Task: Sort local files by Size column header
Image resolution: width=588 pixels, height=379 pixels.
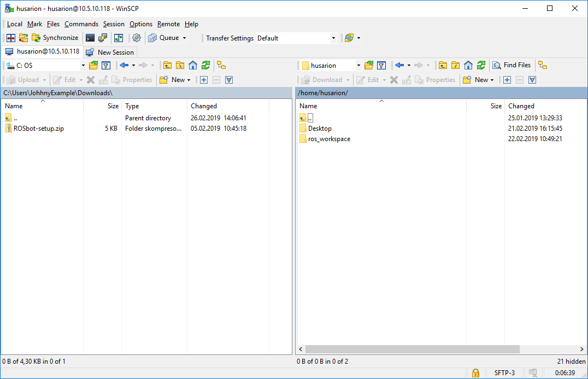Action: click(x=102, y=106)
